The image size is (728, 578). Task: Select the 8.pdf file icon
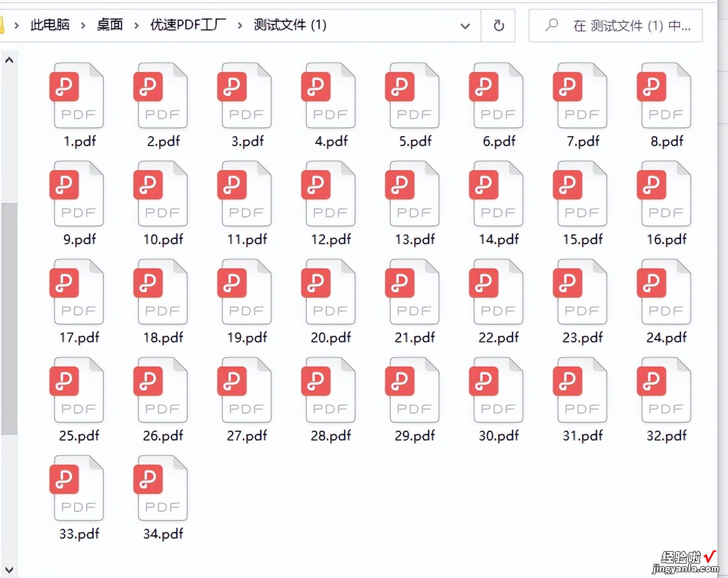click(x=664, y=95)
